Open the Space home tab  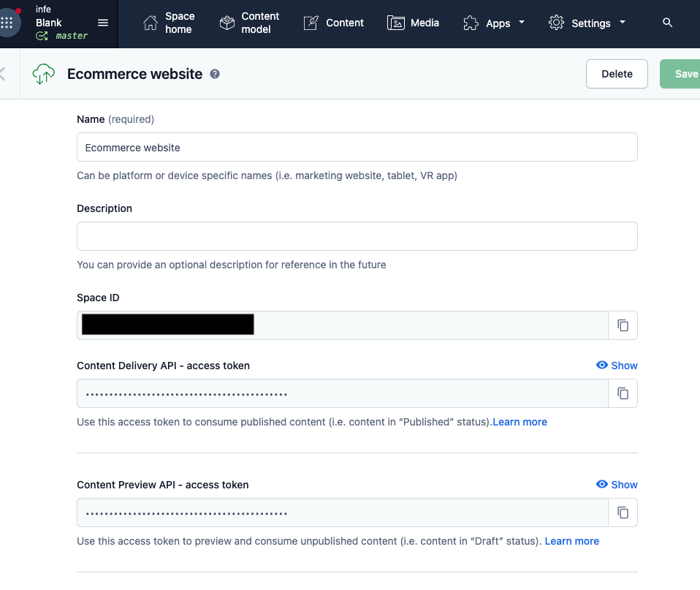[169, 23]
